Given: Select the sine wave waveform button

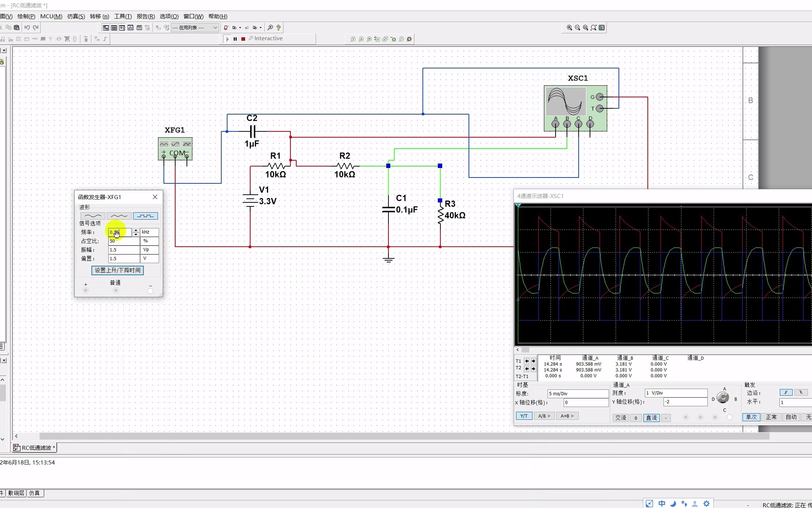Looking at the screenshot, I should click(93, 216).
